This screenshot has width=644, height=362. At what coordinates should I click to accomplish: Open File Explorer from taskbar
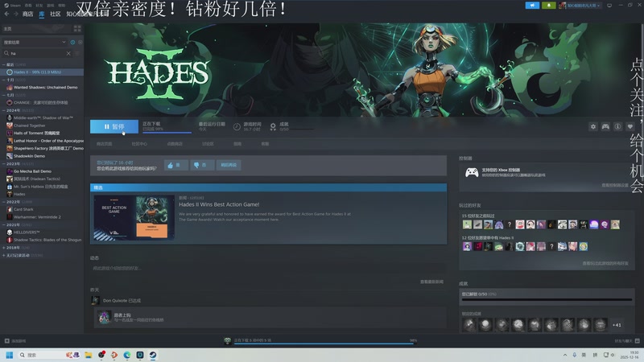tap(88, 355)
